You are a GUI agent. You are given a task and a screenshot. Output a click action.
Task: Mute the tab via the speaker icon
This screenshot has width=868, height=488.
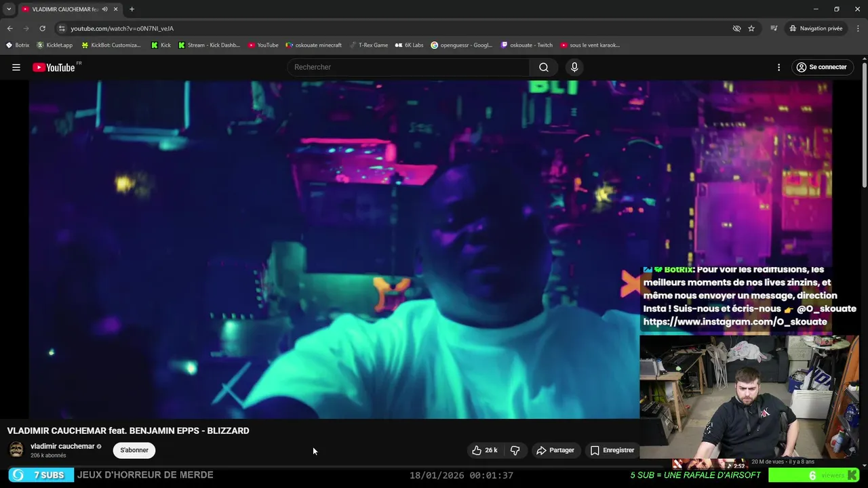(104, 9)
